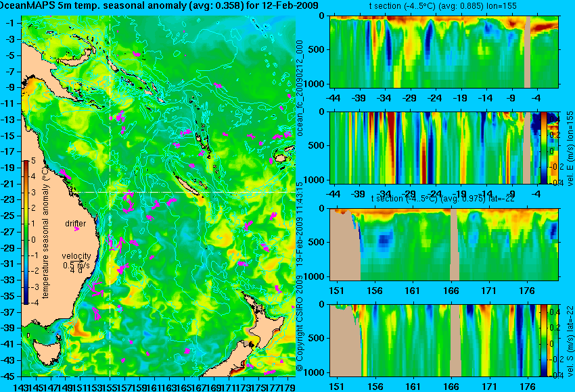Viewport: 575px width, 392px height.
Task: Click the '-45' latitude label on the main map axis
Action: coord(8,376)
